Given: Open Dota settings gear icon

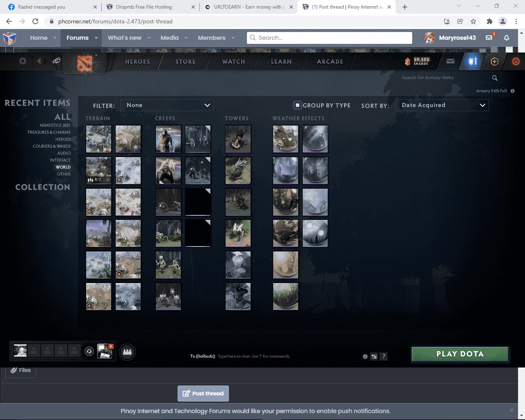Looking at the screenshot, I should [x=23, y=61].
